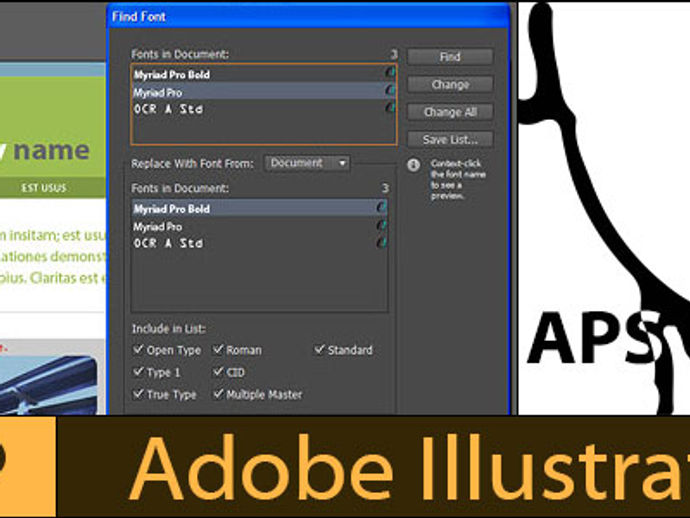Select Myriad Pro in top font list
The image size is (690, 518).
pos(263,92)
